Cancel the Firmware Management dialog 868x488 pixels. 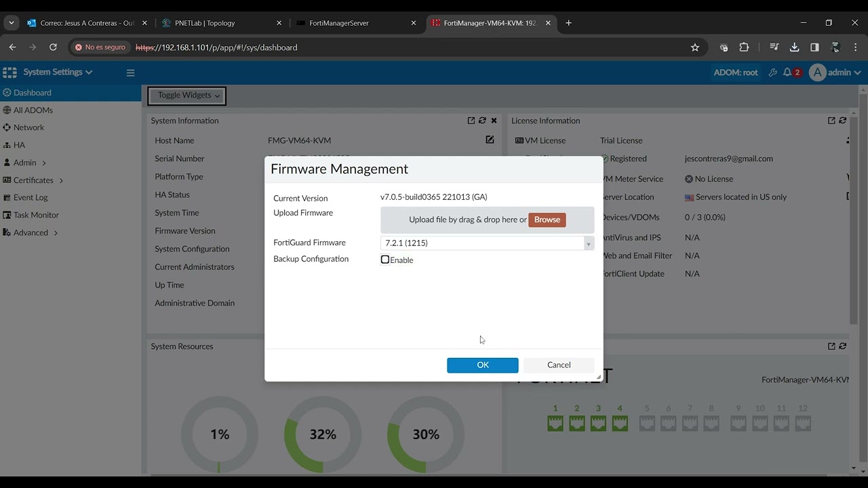[559, 365]
